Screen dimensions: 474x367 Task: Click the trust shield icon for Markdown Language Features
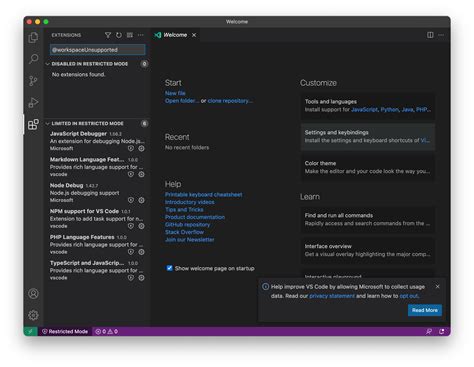tap(131, 174)
